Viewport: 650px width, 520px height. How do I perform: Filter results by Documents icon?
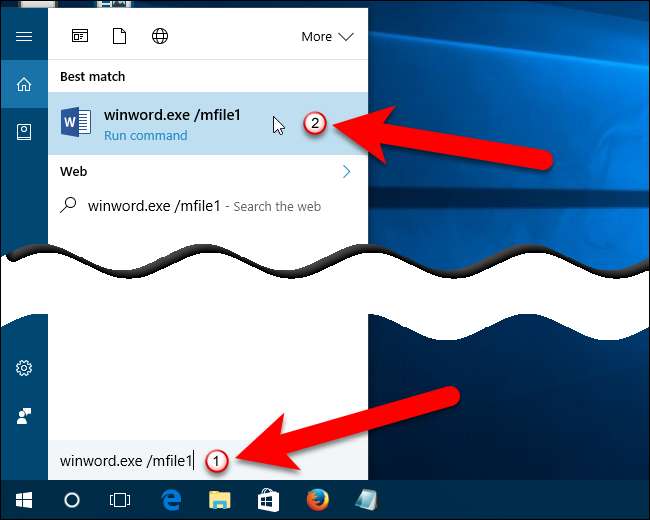pos(119,36)
